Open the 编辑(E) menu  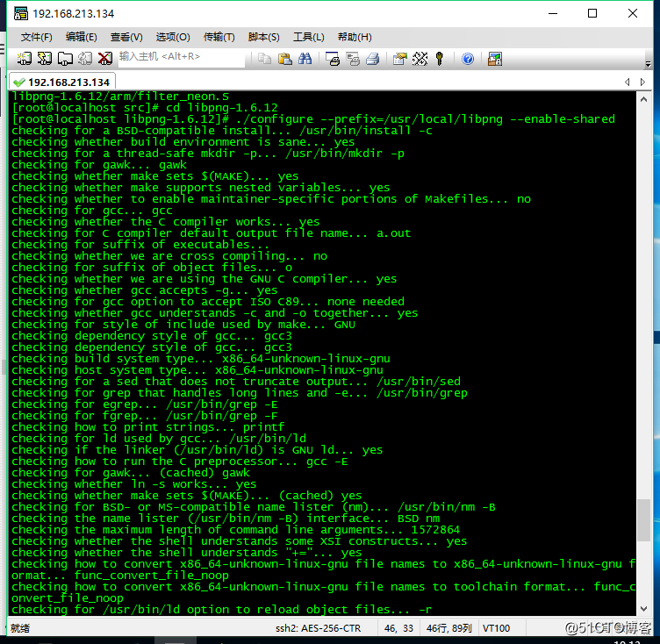pos(82,37)
